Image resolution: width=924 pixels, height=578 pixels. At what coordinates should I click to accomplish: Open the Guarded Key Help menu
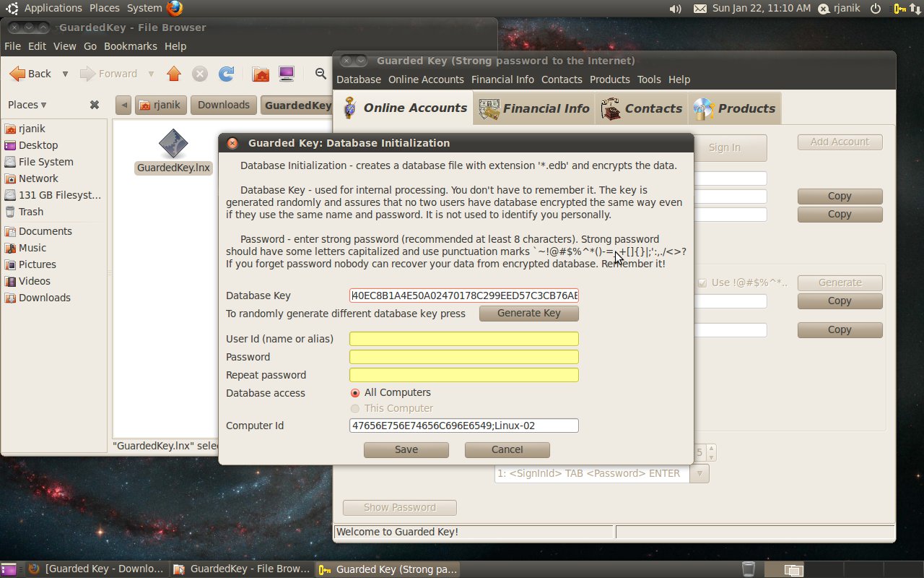coord(679,79)
